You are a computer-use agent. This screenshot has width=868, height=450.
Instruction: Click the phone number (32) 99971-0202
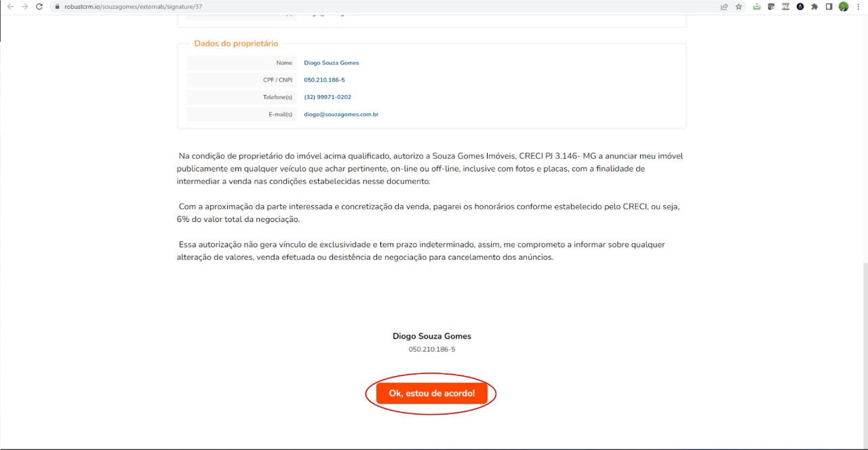[328, 97]
